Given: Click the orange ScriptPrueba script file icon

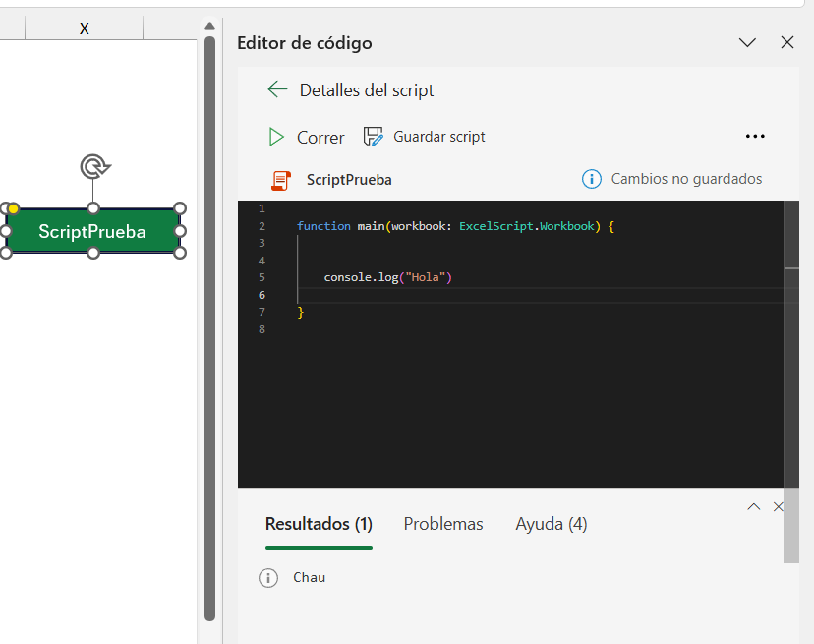Looking at the screenshot, I should click(281, 180).
